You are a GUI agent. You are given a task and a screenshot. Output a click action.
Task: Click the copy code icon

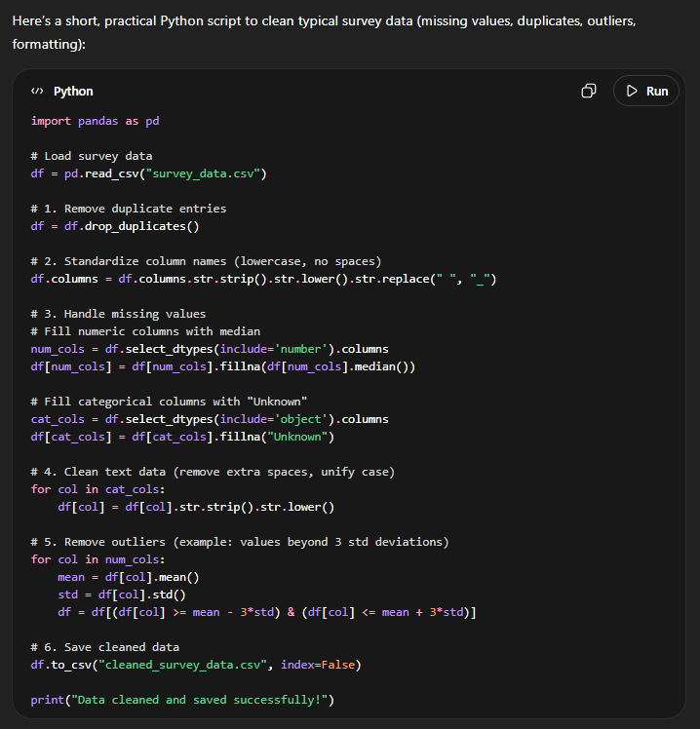point(589,91)
